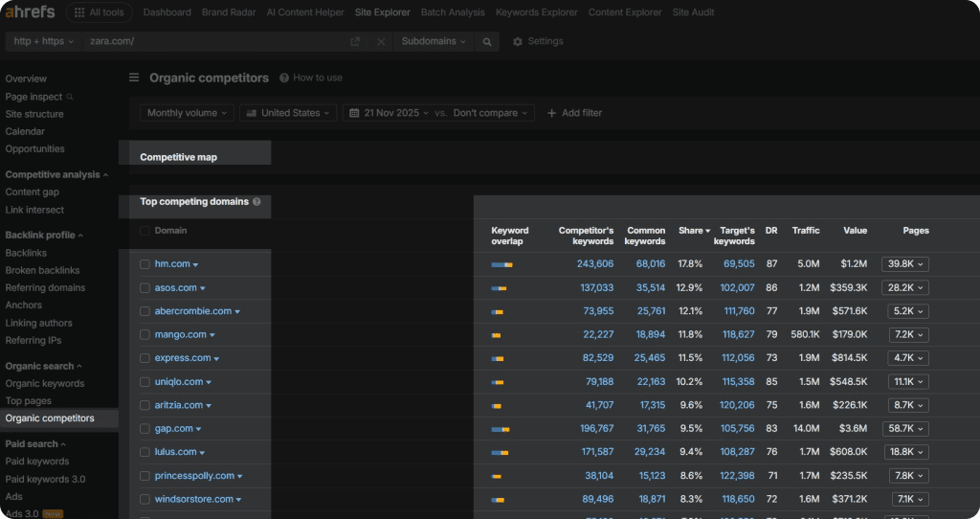This screenshot has height=519, width=980.
Task: Open the Overview sidebar link
Action: [x=26, y=79]
